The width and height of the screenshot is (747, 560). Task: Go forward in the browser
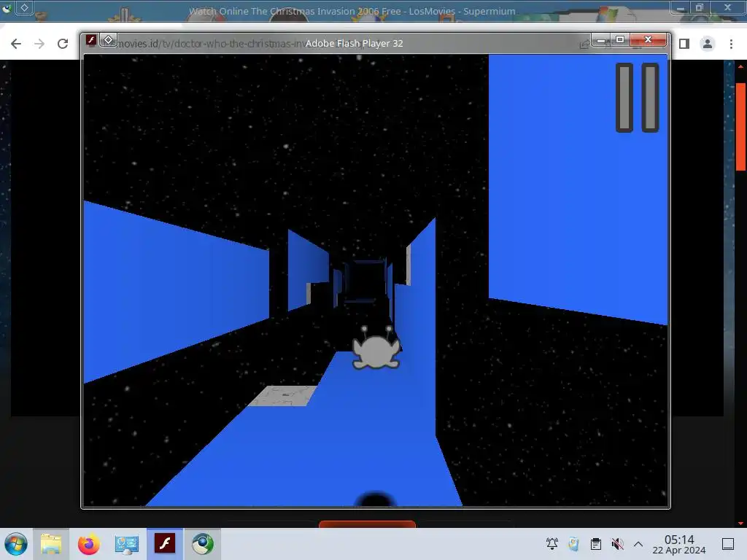(x=39, y=44)
